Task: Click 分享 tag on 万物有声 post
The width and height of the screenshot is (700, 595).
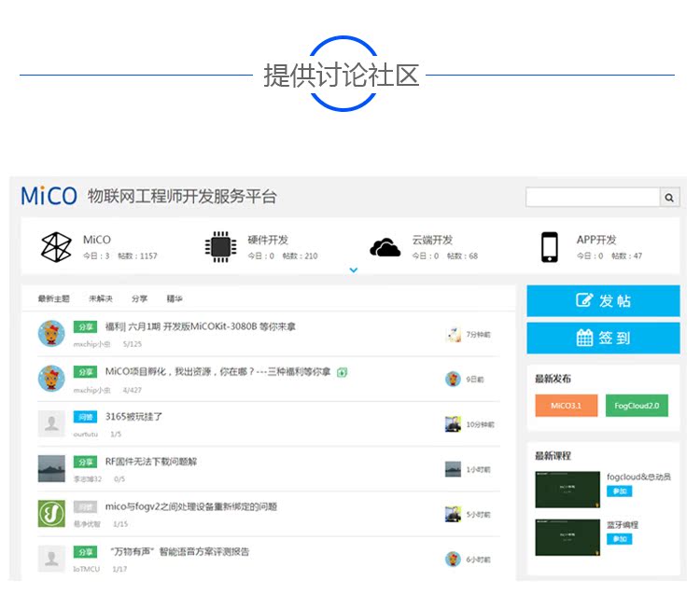Action: coord(85,552)
